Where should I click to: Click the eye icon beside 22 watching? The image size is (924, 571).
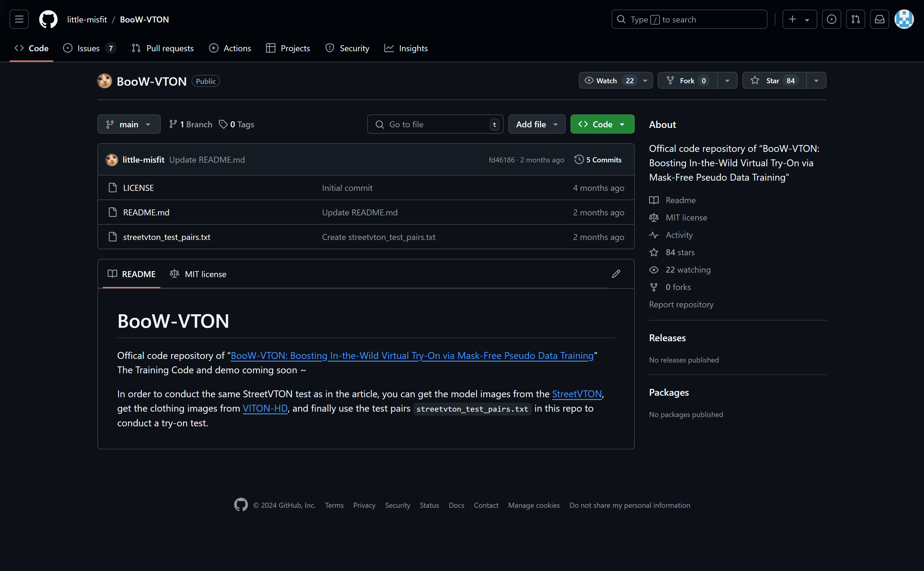tap(654, 270)
